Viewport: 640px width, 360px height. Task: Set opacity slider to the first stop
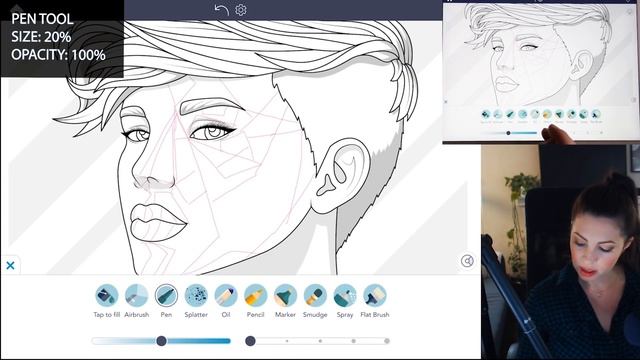pyautogui.click(x=251, y=341)
